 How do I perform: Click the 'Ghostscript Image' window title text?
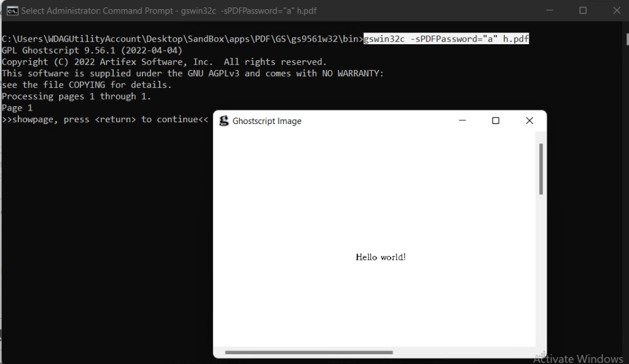pos(267,121)
